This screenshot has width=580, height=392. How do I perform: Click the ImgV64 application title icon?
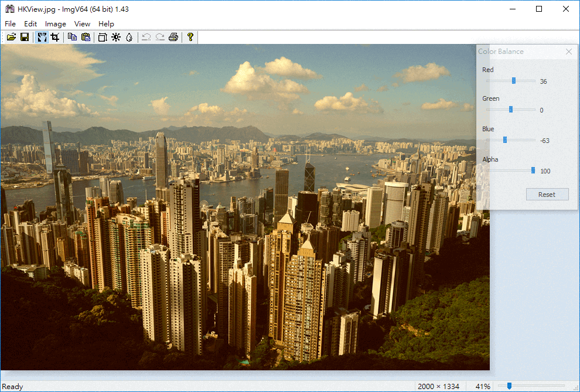[9, 9]
